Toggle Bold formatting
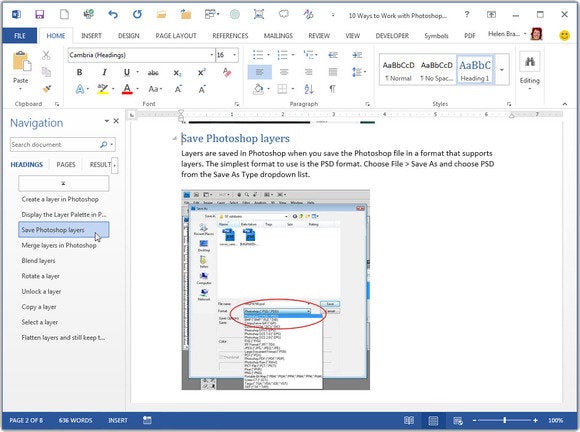The image size is (580, 432). point(80,72)
